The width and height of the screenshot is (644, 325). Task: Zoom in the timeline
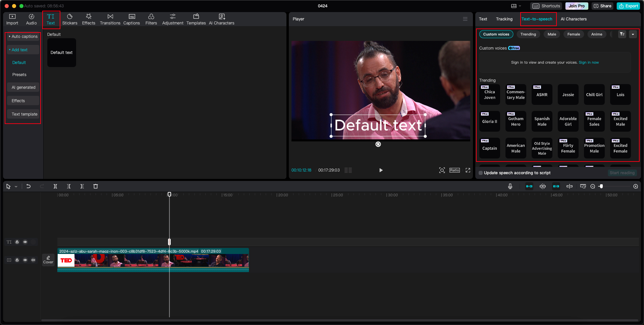(x=636, y=186)
